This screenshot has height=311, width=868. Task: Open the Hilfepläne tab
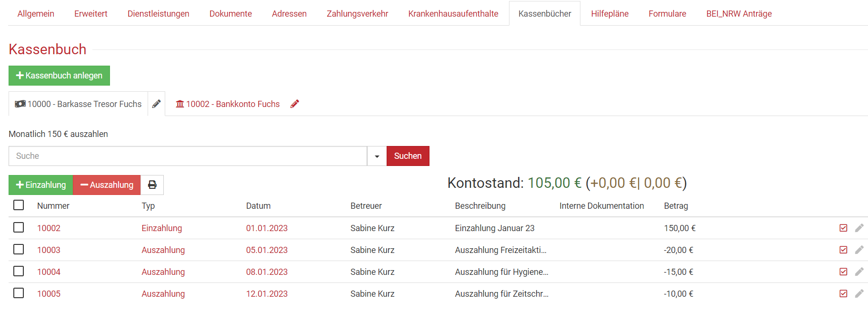pyautogui.click(x=609, y=14)
